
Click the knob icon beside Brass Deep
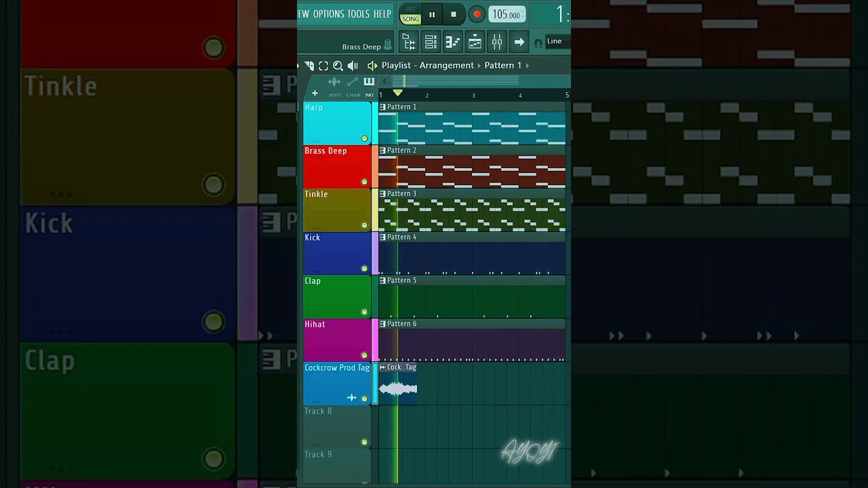(388, 45)
